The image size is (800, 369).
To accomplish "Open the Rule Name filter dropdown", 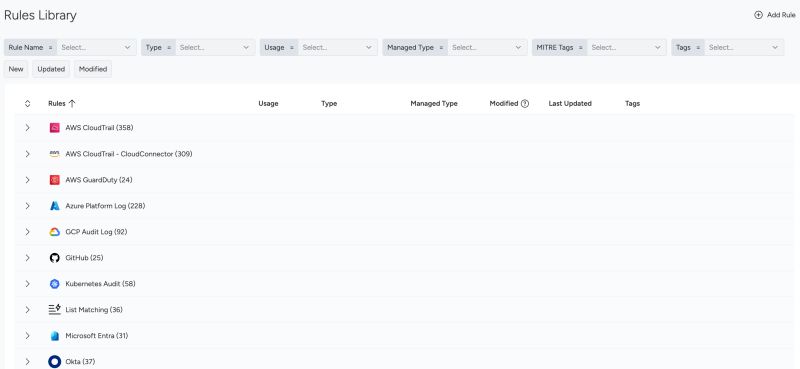I will 97,47.
